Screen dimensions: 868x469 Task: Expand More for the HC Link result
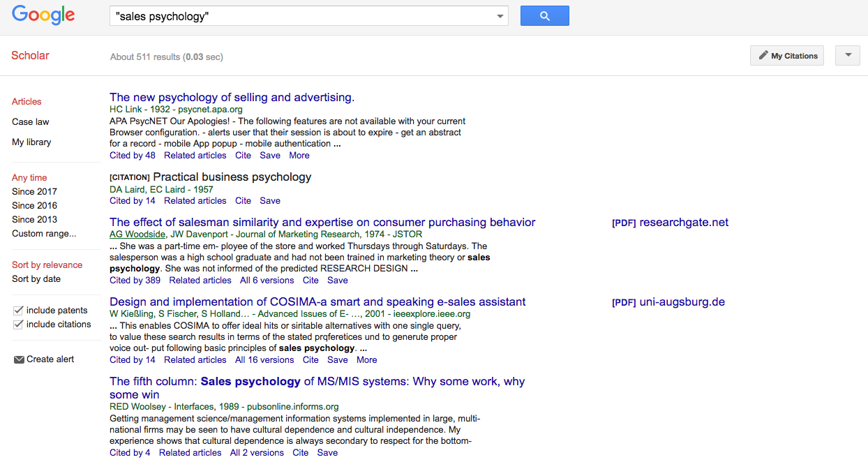pos(299,156)
